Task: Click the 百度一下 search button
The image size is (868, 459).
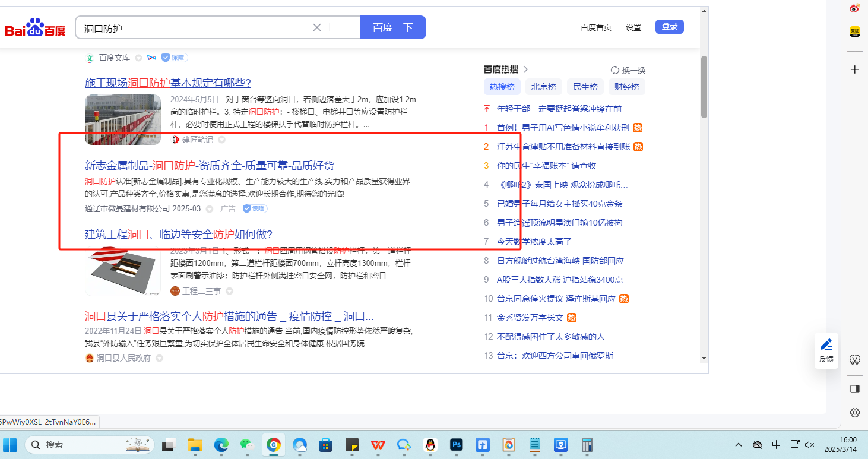Action: click(x=392, y=27)
